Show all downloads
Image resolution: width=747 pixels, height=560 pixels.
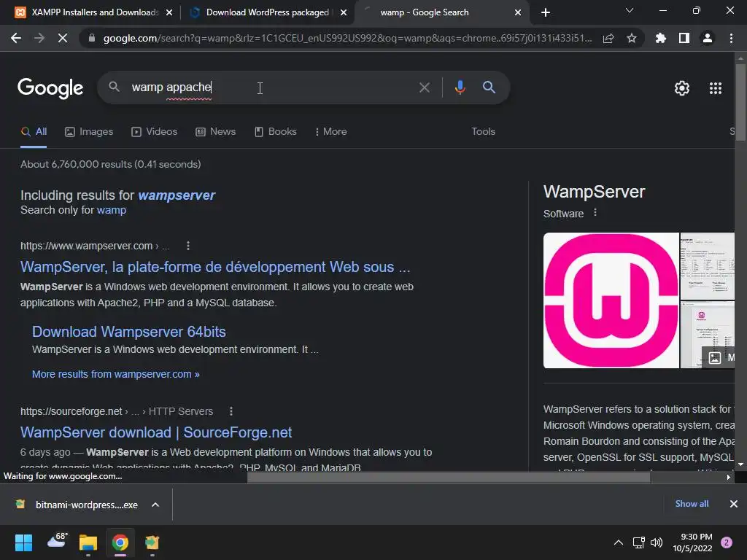click(x=692, y=504)
